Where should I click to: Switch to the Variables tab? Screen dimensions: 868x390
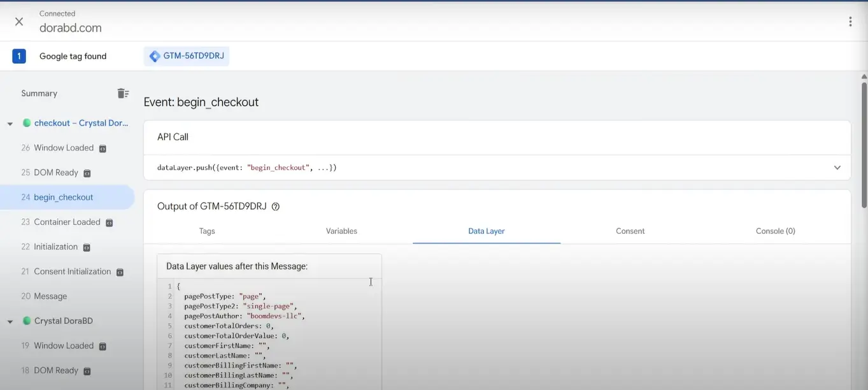tap(341, 231)
